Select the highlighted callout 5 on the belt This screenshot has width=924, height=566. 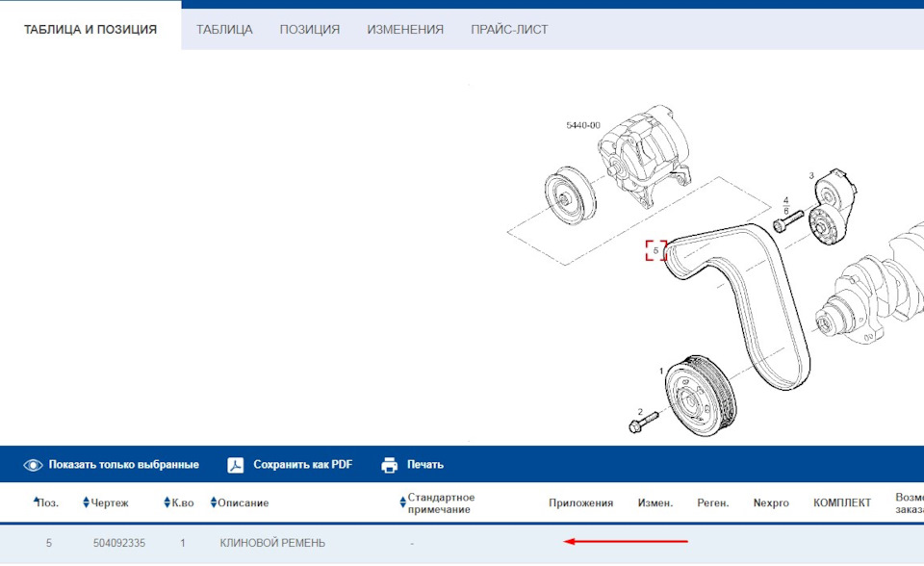656,249
